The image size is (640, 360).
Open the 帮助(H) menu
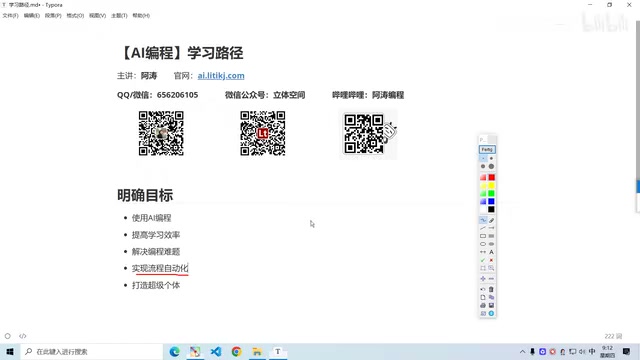click(x=141, y=16)
